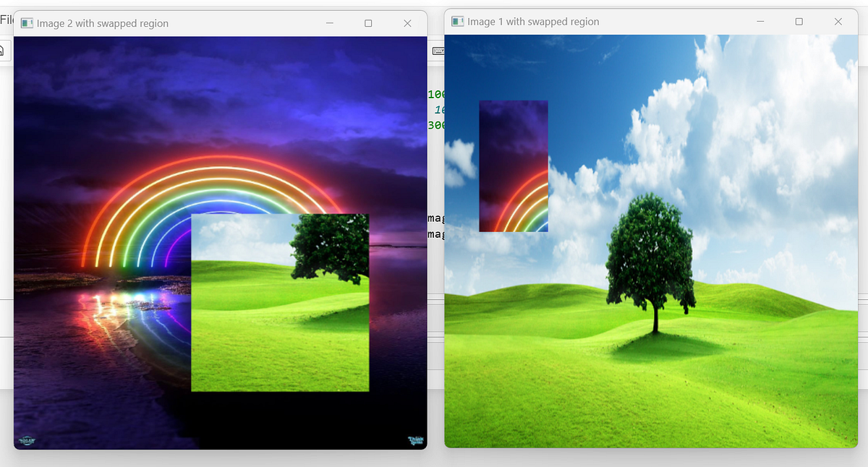868x467 pixels.
Task: Click the OpenCV icon on Image 2 title bar
Action: 27,23
